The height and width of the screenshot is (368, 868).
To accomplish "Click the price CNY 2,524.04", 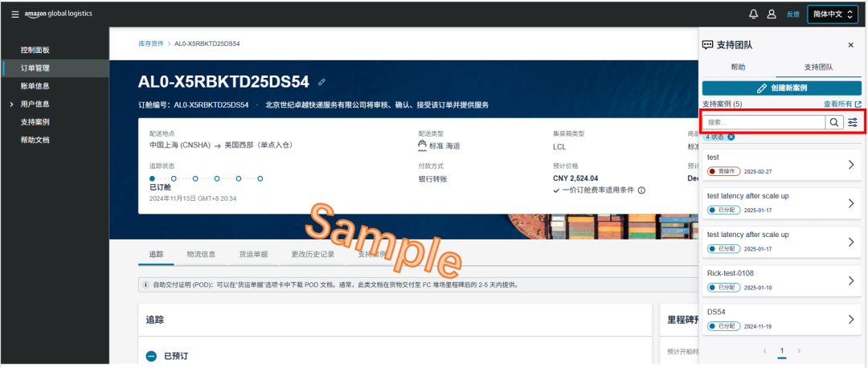I will [575, 178].
